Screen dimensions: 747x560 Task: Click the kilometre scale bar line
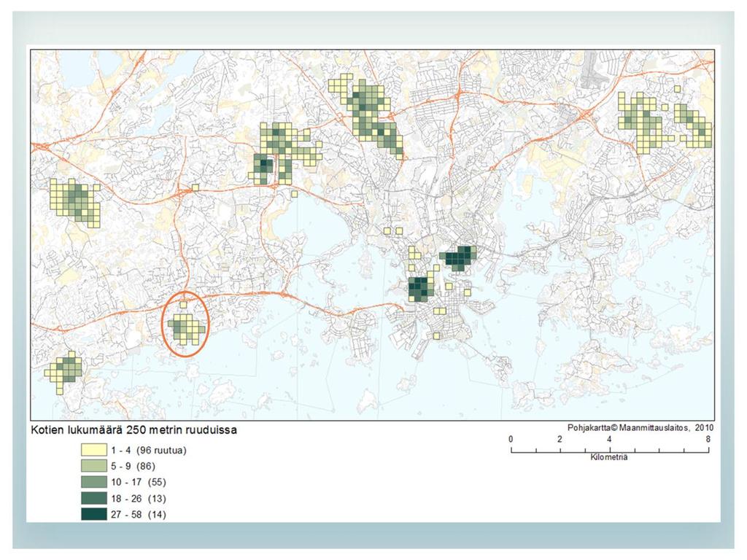tap(610, 449)
